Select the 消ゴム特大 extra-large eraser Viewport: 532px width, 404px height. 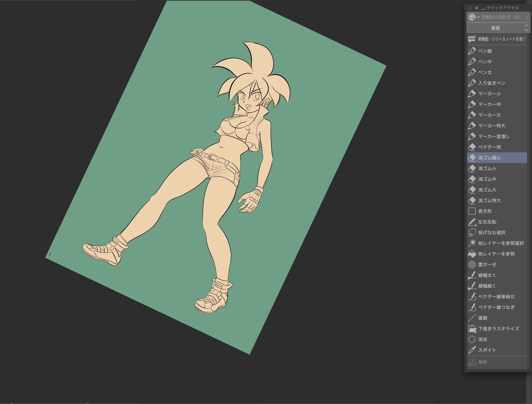tap(497, 200)
